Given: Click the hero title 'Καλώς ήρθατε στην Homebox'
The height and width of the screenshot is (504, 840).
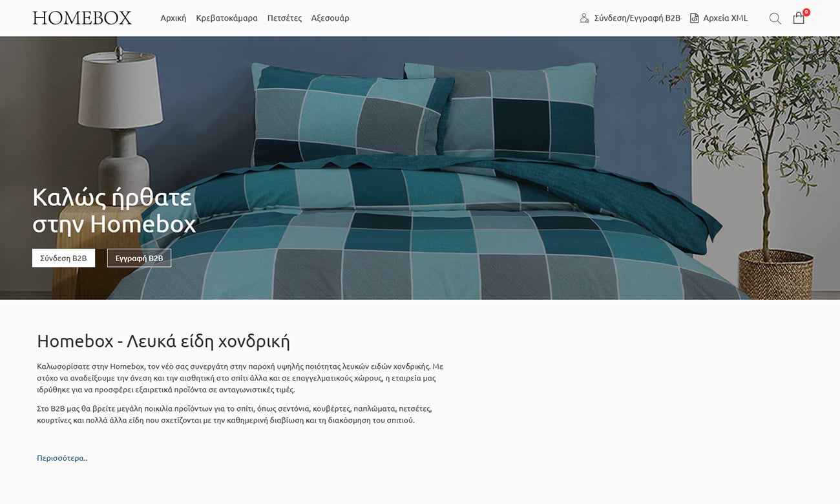Looking at the screenshot, I should 114,210.
